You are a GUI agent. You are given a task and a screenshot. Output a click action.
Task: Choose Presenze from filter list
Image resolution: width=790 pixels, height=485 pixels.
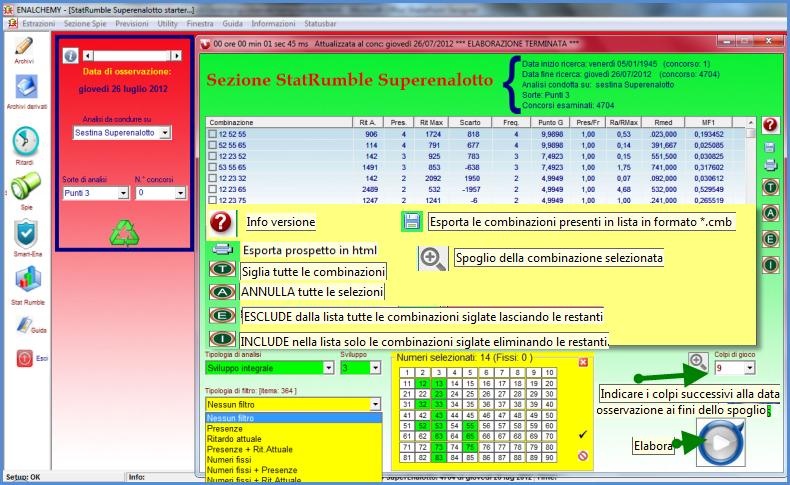[293, 429]
